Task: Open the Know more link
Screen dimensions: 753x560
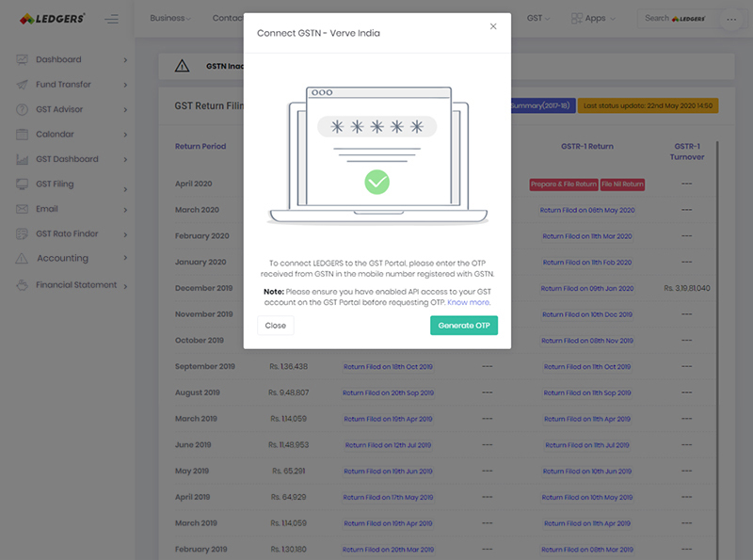Action: pos(469,302)
